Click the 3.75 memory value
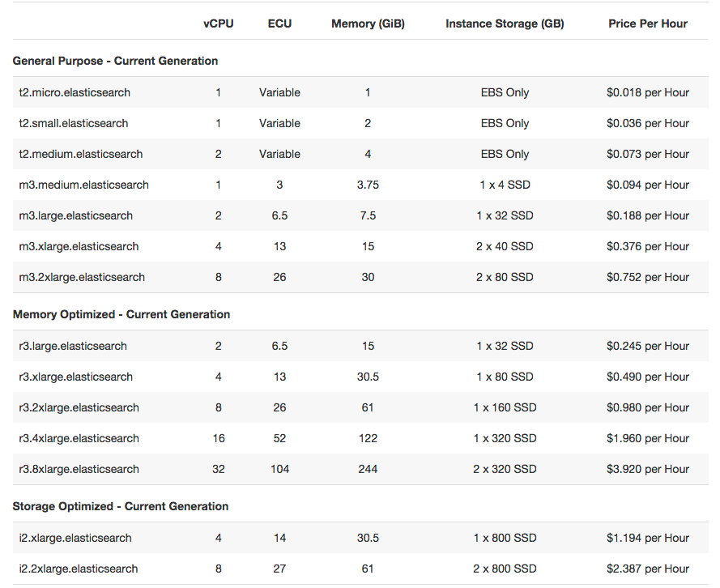The image size is (720, 588). click(x=368, y=185)
